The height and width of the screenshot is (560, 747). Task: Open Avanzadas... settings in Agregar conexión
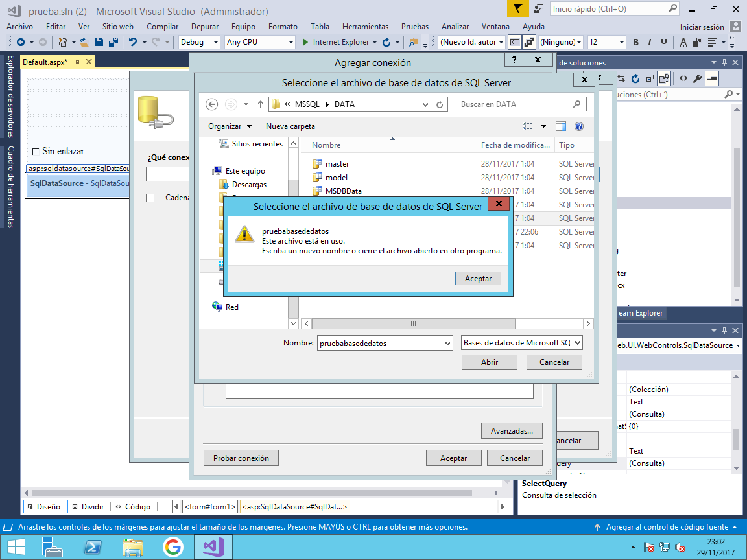(x=512, y=431)
